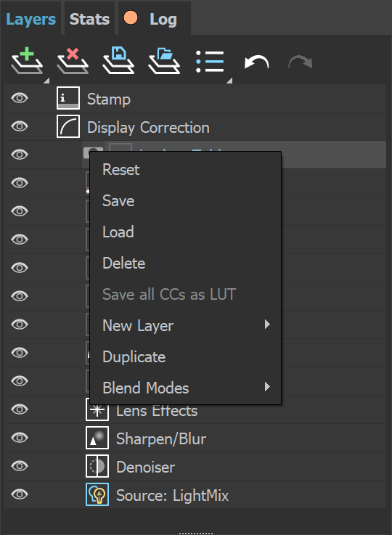The width and height of the screenshot is (392, 535).
Task: Click the Sharpen/Blur layer icon
Action: pos(97,438)
